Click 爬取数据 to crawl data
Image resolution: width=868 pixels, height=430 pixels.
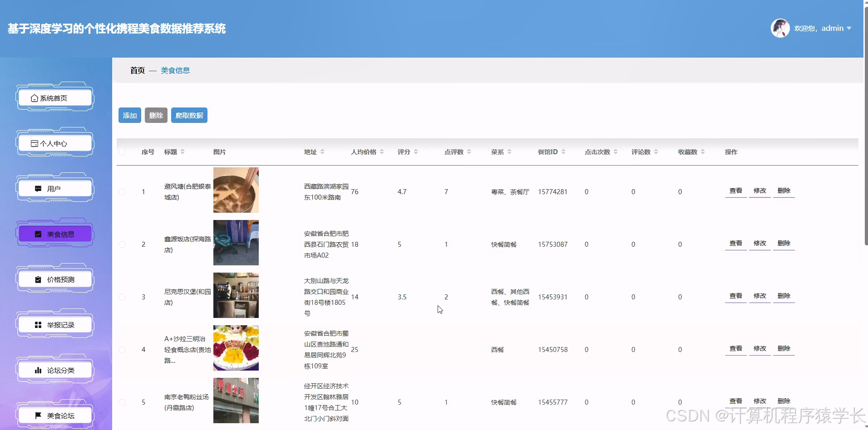[189, 115]
